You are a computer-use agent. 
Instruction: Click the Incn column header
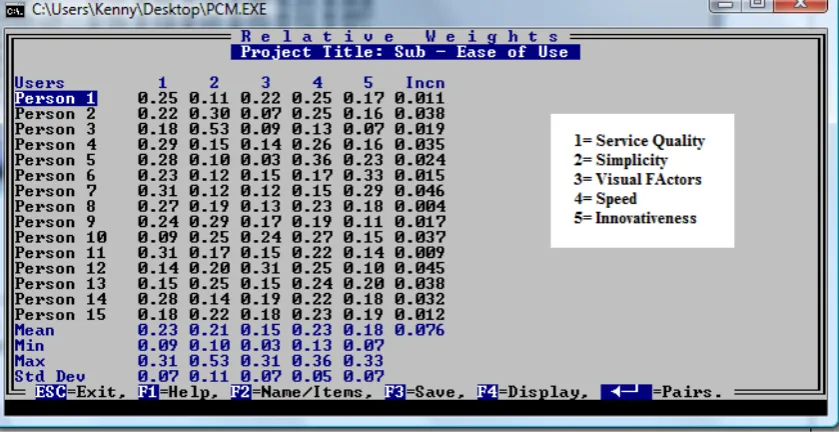pyautogui.click(x=425, y=83)
